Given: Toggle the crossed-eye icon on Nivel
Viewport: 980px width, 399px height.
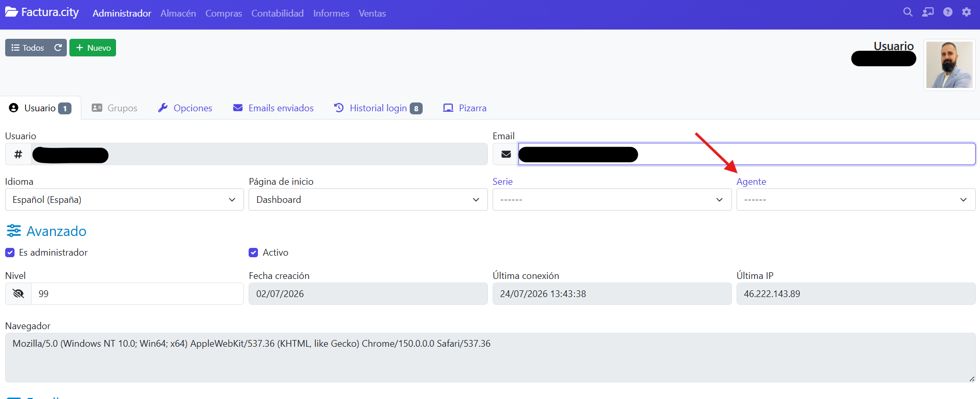Looking at the screenshot, I should [x=18, y=294].
